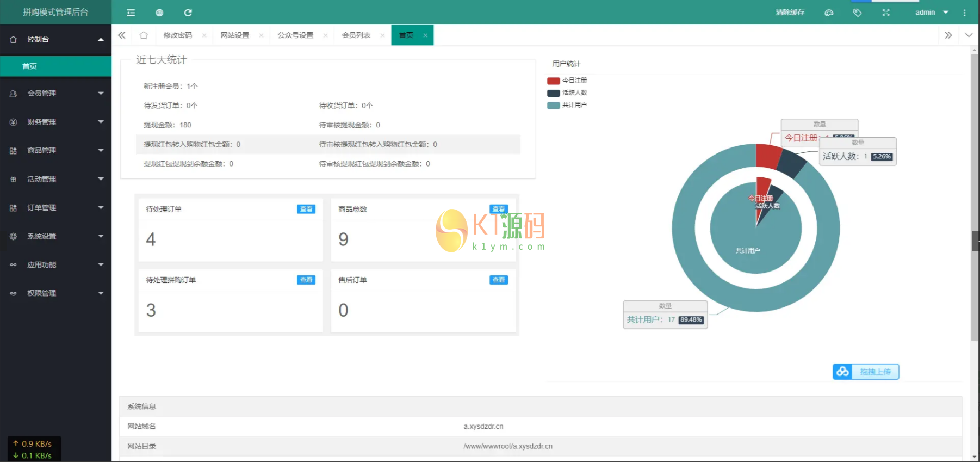This screenshot has height=462, width=980.
Task: Click the home icon tab
Action: 144,35
